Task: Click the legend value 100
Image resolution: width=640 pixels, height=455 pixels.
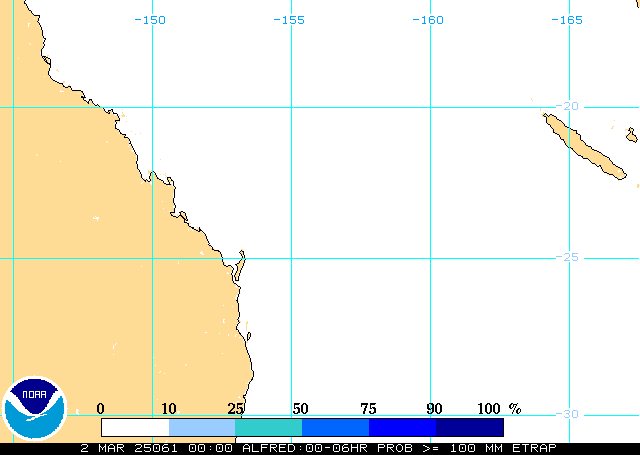Action: [x=489, y=408]
